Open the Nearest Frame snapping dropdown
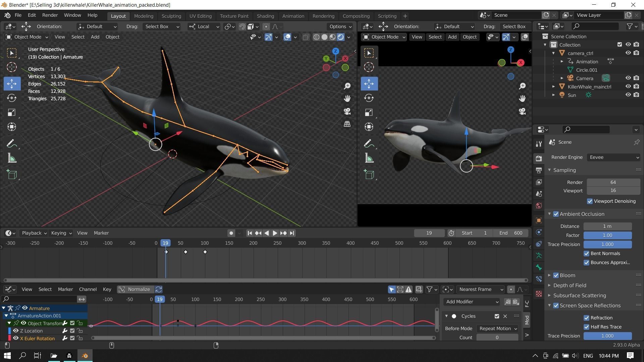 pyautogui.click(x=480, y=290)
